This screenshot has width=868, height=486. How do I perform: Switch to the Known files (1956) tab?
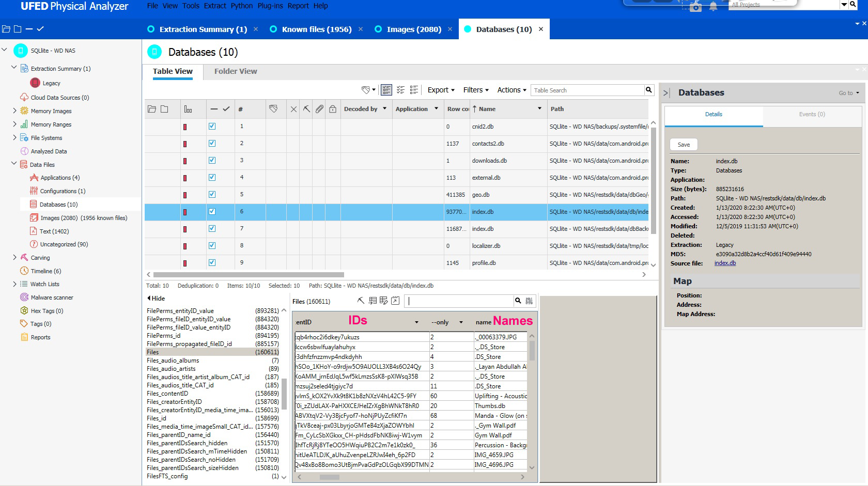click(x=316, y=29)
